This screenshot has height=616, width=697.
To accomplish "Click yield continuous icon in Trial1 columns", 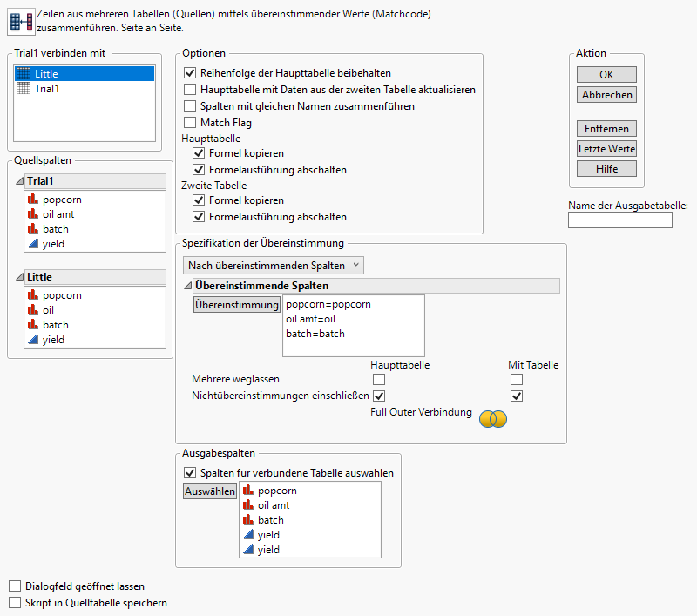I will coord(33,244).
